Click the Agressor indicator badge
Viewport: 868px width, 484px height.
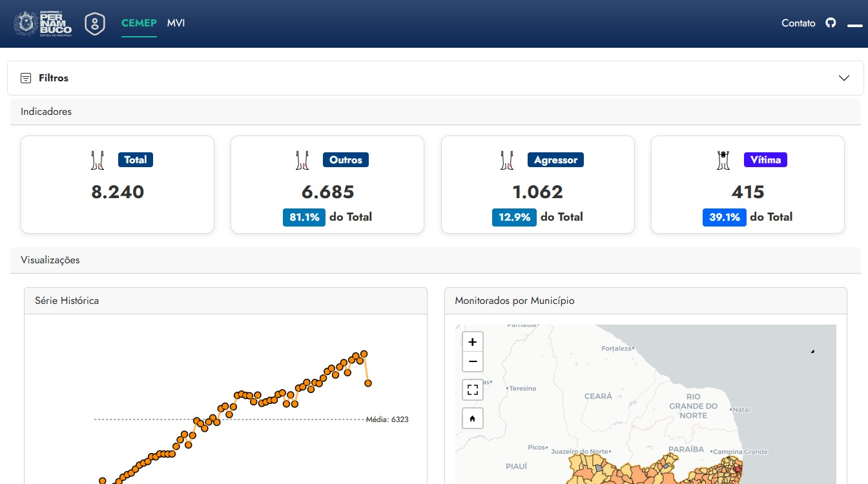click(555, 160)
